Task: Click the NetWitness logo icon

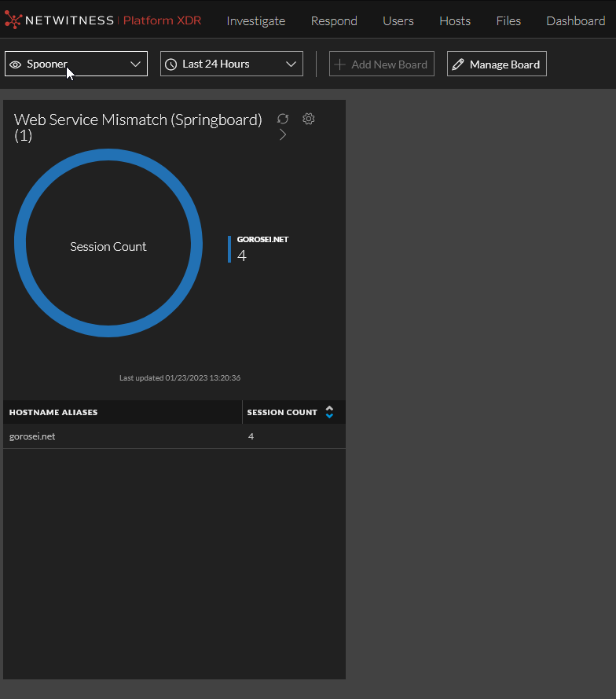Action: pyautogui.click(x=13, y=20)
